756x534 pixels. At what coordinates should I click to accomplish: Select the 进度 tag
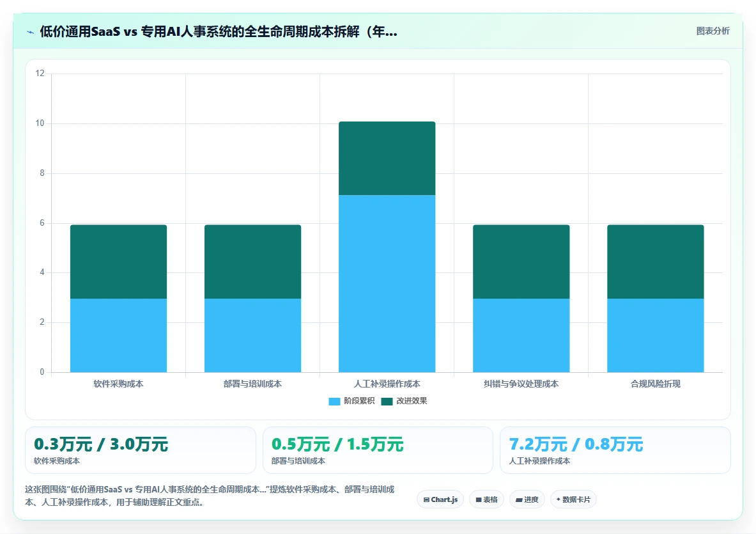point(527,499)
